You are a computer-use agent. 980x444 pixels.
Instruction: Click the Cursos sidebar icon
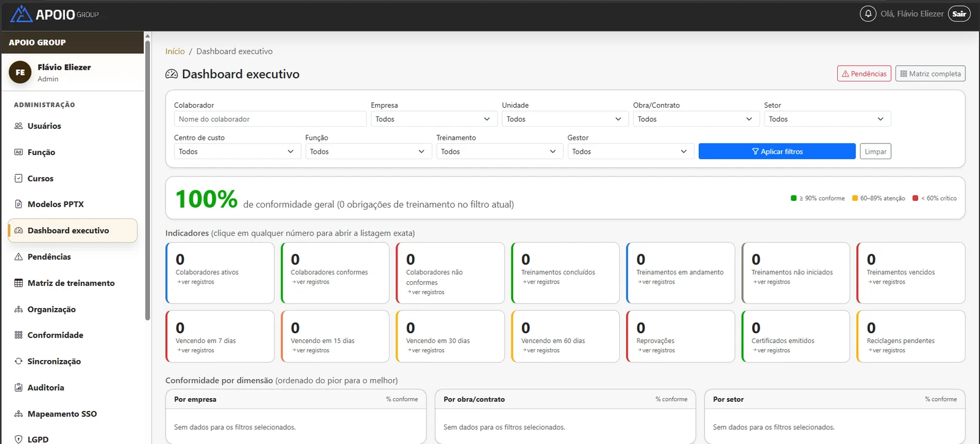[x=18, y=179]
